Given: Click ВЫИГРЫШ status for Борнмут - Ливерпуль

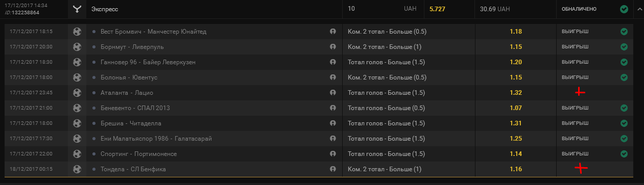Looking at the screenshot, I should (x=575, y=47).
